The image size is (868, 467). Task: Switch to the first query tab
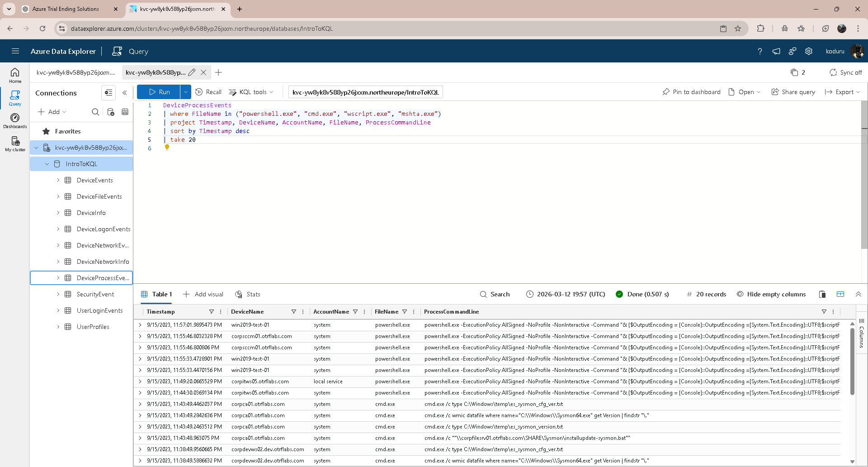coord(76,72)
